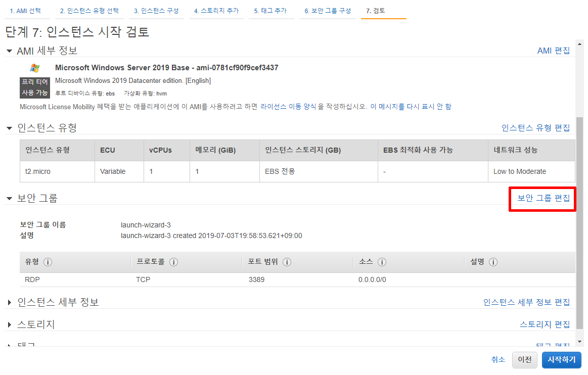Click the 0.0.0.0/0 source cell

(x=372, y=280)
